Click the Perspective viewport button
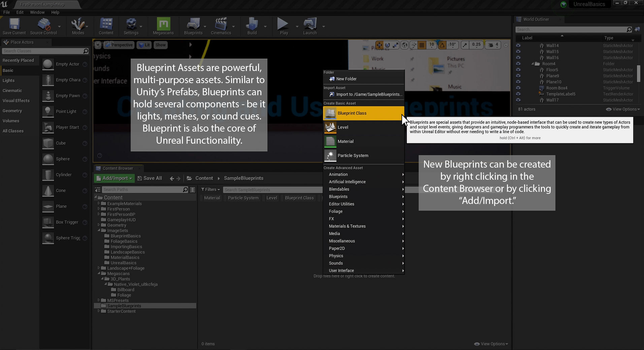Viewport: 644px width, 350px height. click(x=119, y=45)
